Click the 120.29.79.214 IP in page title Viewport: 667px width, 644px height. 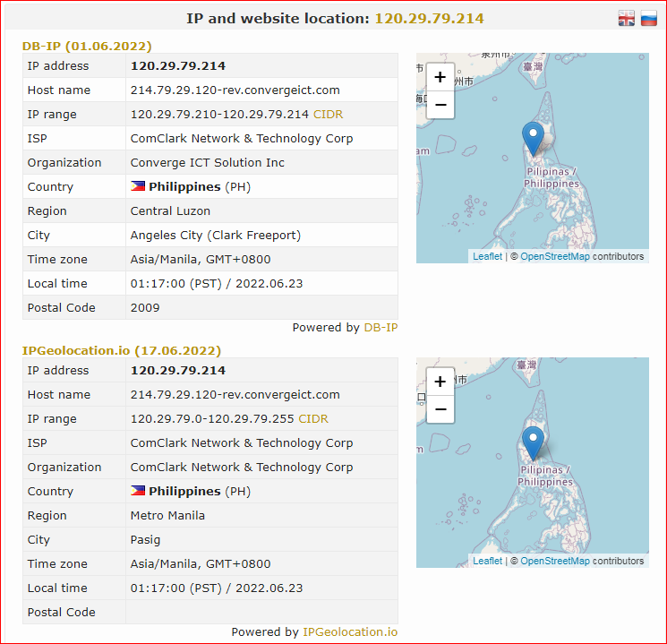point(429,18)
